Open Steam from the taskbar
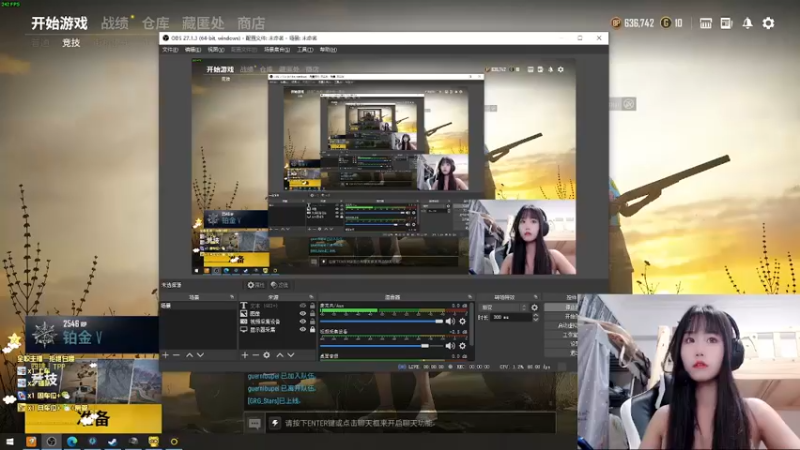Image resolution: width=800 pixels, height=450 pixels. 113,441
